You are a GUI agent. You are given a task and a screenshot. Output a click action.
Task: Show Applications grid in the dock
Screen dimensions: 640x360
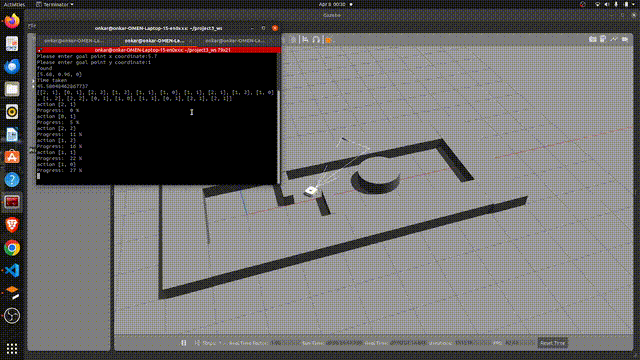coord(12,348)
